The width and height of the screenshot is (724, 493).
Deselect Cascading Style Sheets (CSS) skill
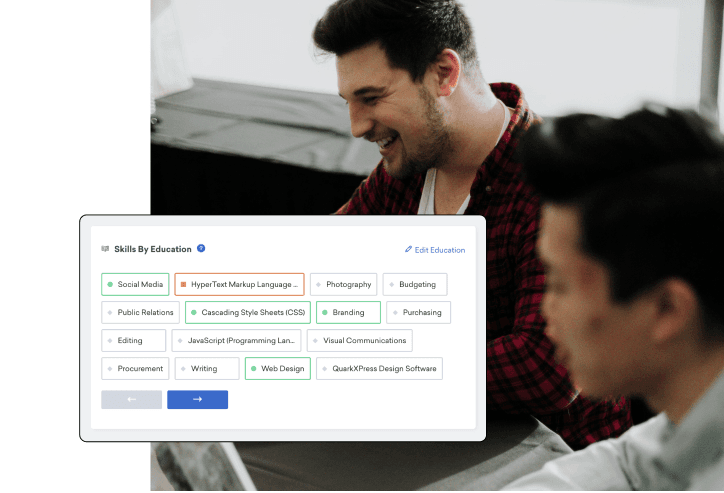tap(247, 313)
